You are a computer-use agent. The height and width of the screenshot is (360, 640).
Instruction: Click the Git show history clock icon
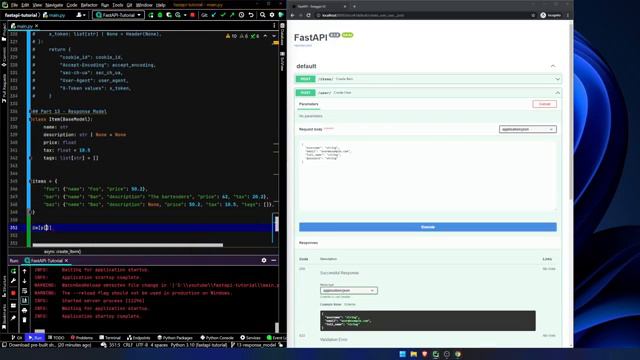(242, 15)
